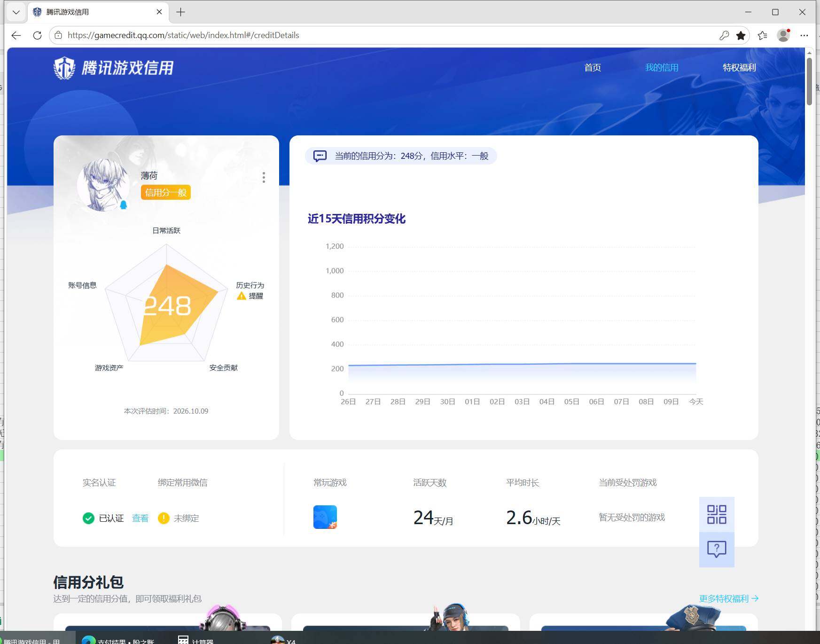The width and height of the screenshot is (820, 644).
Task: Click the 今天 point on chart axis
Action: tap(696, 401)
